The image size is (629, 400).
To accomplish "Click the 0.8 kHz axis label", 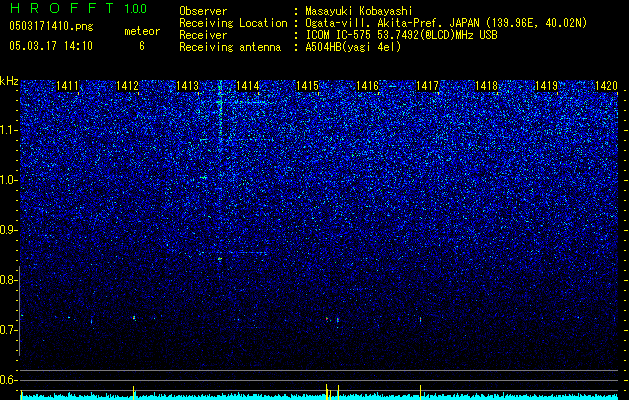I will pyautogui.click(x=8, y=280).
